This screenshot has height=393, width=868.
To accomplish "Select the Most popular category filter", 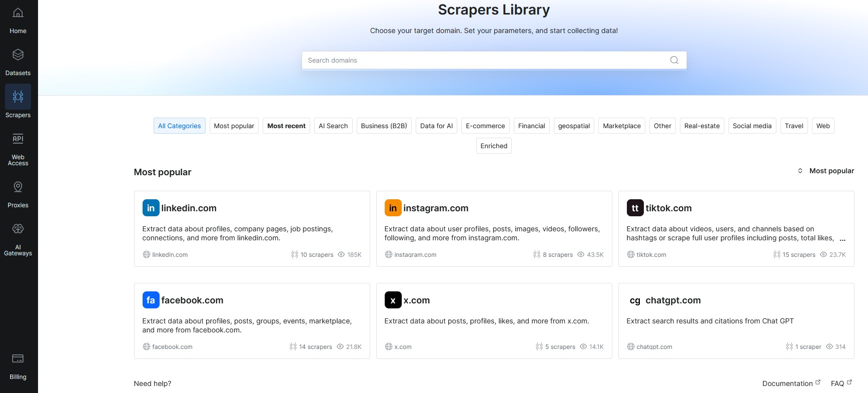I will click(x=234, y=126).
